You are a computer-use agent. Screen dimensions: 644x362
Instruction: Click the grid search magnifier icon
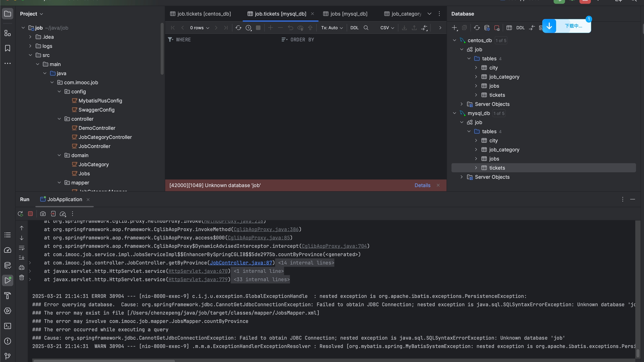click(366, 28)
